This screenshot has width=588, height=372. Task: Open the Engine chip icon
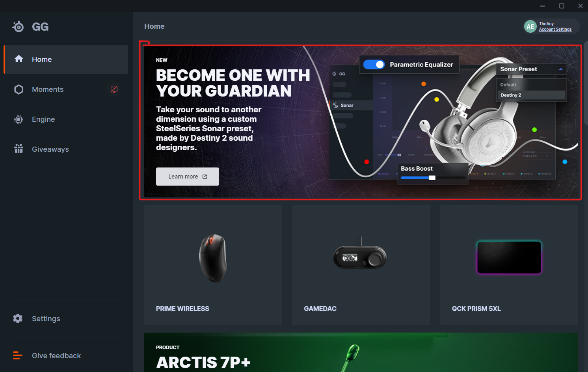(19, 119)
